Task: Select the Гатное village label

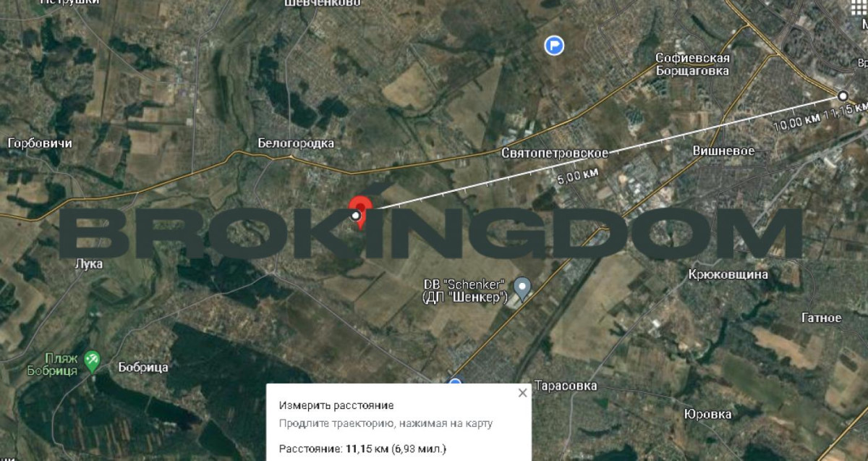Action: (x=822, y=318)
